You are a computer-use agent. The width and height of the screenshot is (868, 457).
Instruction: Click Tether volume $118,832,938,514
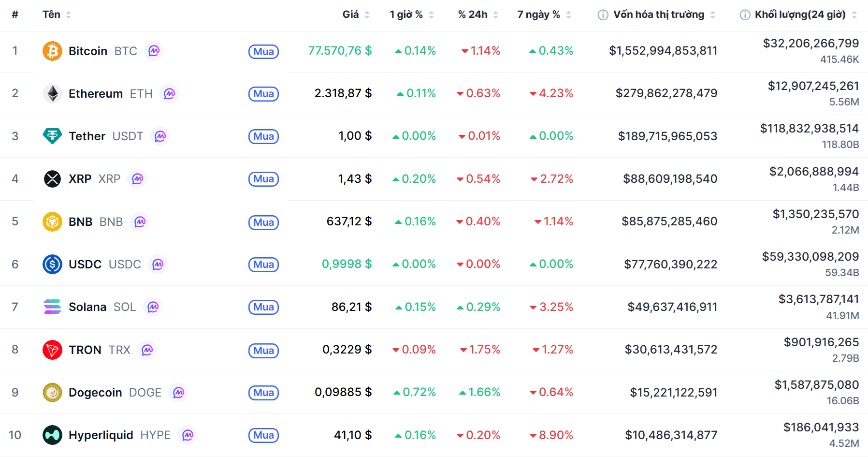(810, 128)
